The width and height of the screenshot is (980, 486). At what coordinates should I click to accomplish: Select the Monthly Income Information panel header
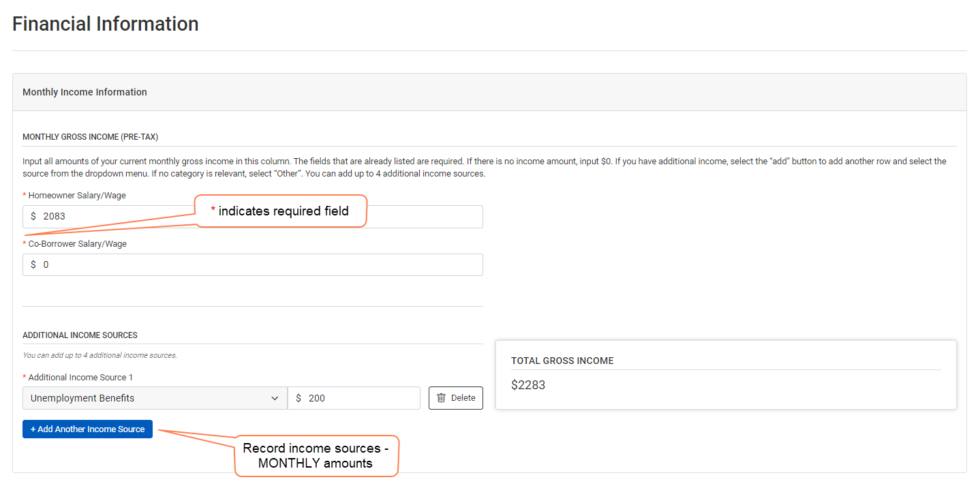click(85, 92)
